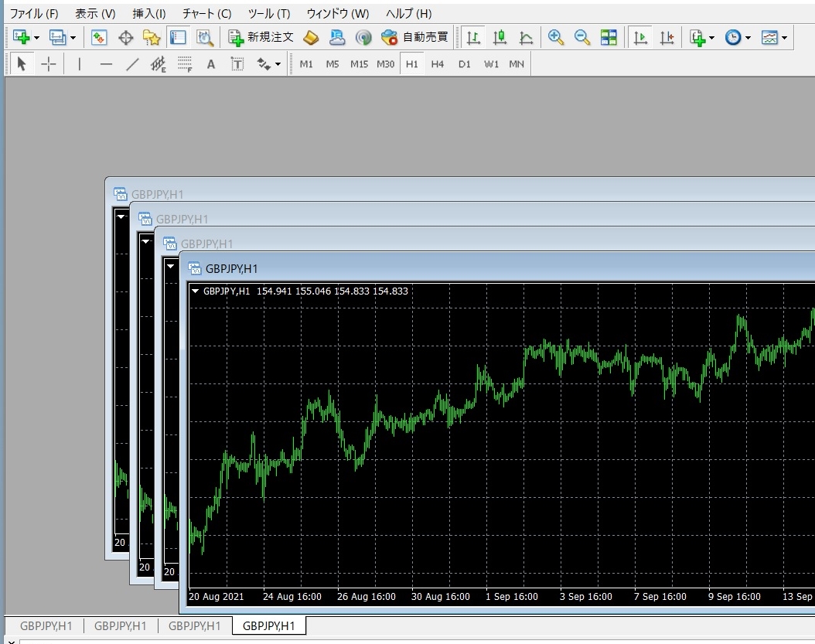Toggle 自動売買 (Auto Trading) button

pos(415,37)
